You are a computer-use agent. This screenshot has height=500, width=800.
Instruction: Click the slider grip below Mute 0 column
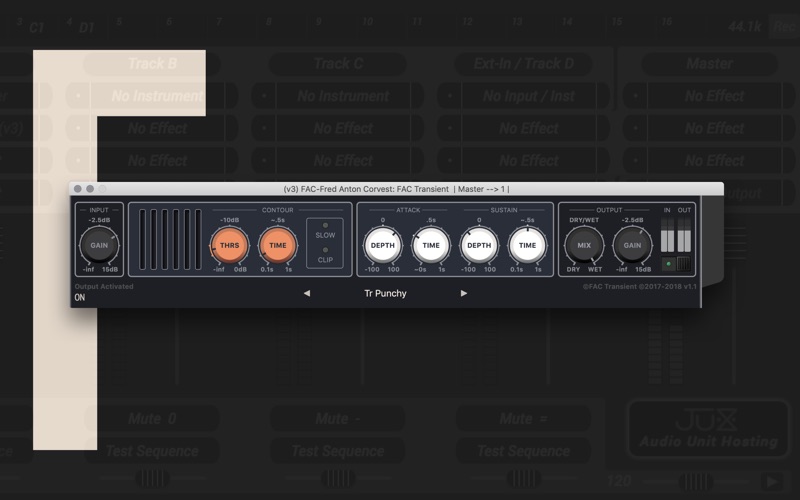(x=152, y=480)
